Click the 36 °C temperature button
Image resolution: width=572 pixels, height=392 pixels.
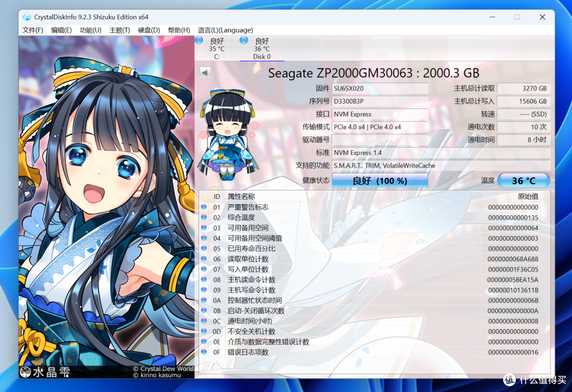523,181
